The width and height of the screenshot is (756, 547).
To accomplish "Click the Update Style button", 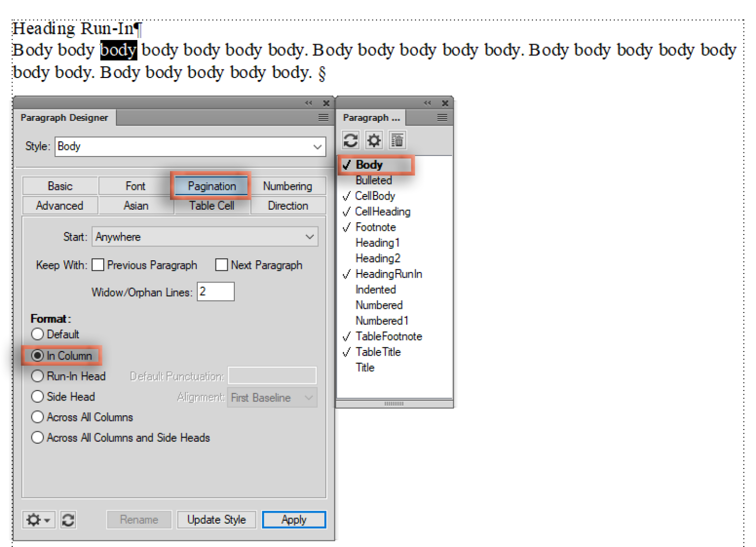I will pos(217,520).
